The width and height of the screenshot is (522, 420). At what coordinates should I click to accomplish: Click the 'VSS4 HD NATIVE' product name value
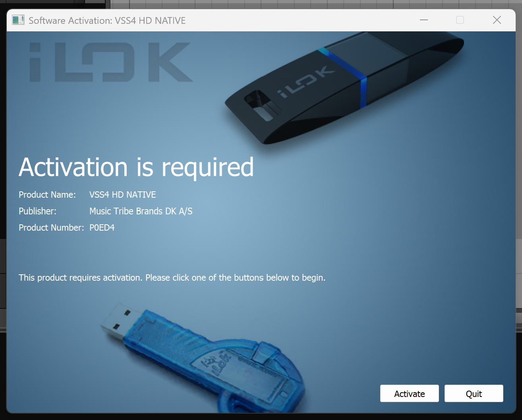(x=123, y=195)
